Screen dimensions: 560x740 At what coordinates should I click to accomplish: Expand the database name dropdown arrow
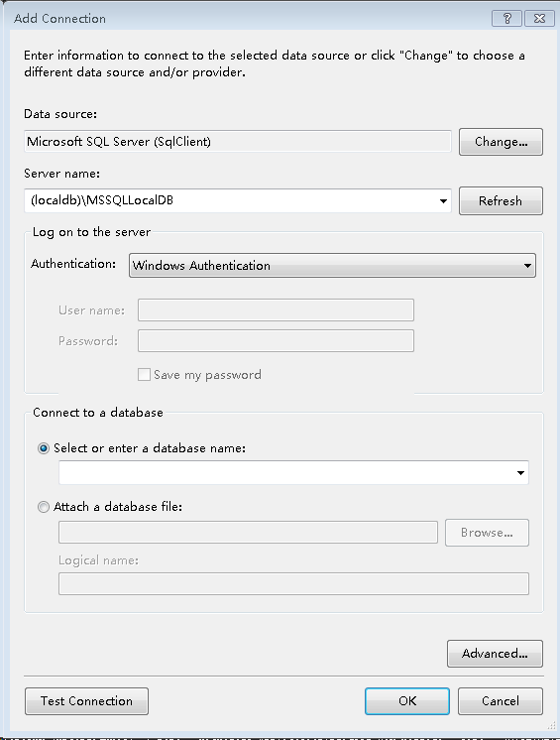pyautogui.click(x=520, y=473)
